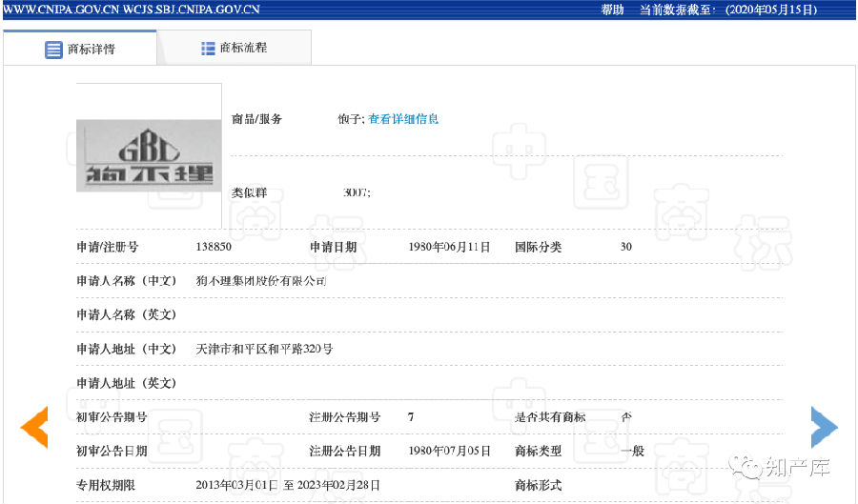The width and height of the screenshot is (858, 504).
Task: Click the address 天津市和平区和平路320号
Action: coord(264,349)
